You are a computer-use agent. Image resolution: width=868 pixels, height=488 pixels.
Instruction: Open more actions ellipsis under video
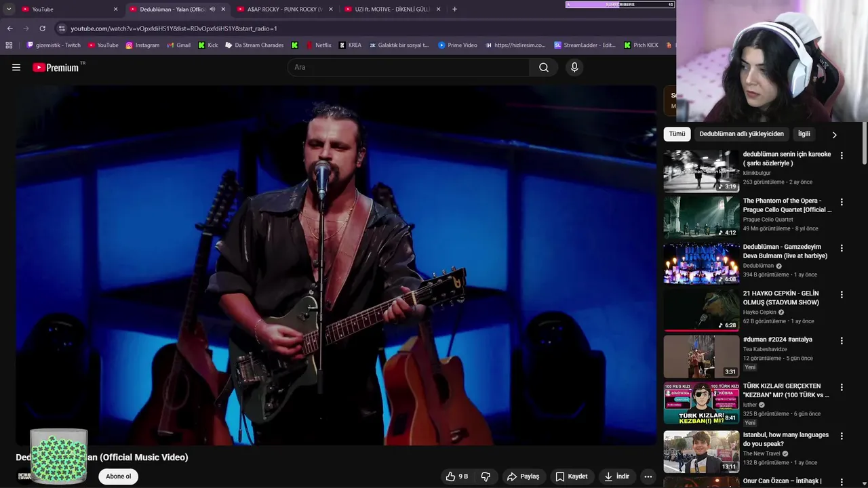click(x=648, y=476)
